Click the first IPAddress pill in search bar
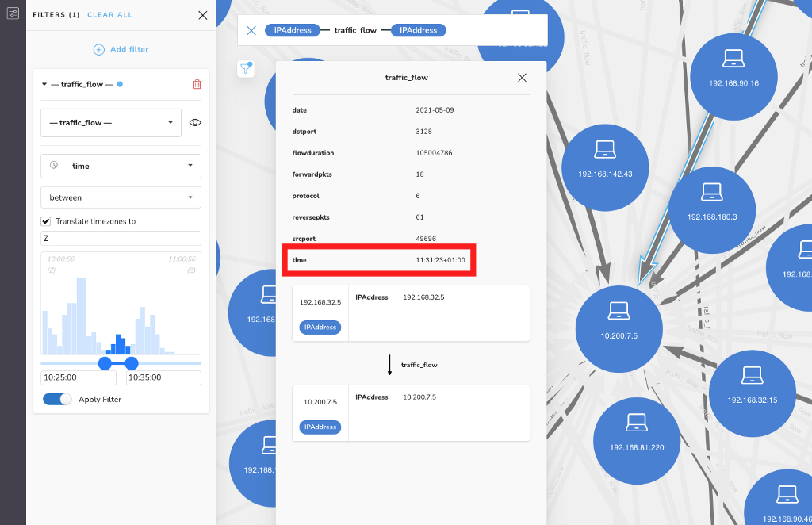Image resolution: width=812 pixels, height=525 pixels. (x=293, y=30)
